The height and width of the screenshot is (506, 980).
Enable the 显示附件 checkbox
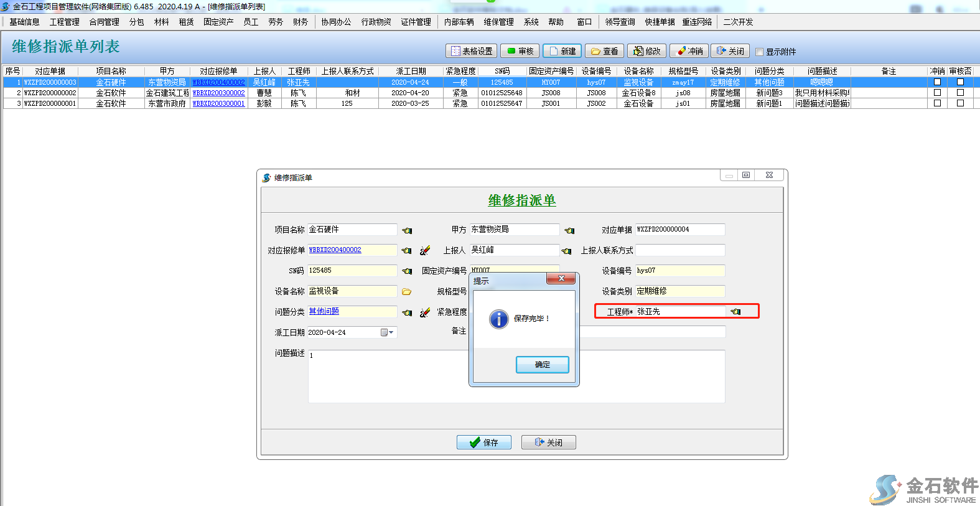pyautogui.click(x=759, y=52)
